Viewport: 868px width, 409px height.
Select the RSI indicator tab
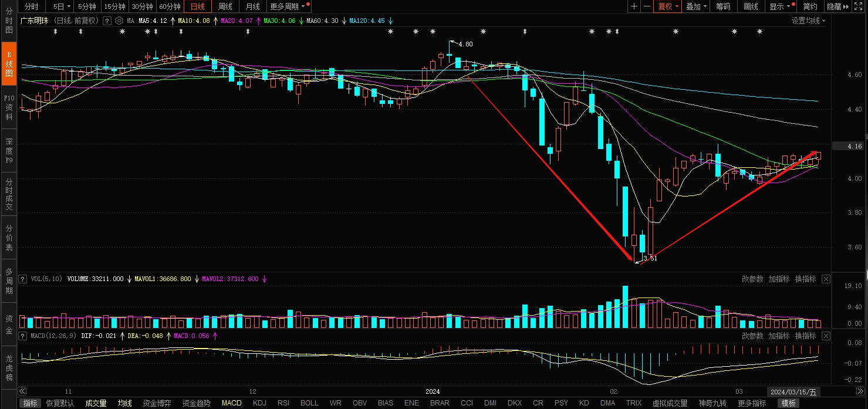tap(283, 403)
